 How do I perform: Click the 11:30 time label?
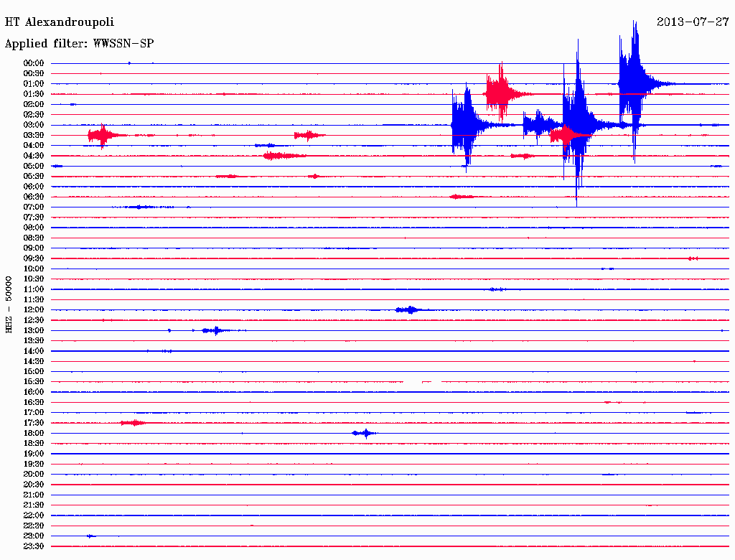(x=34, y=299)
